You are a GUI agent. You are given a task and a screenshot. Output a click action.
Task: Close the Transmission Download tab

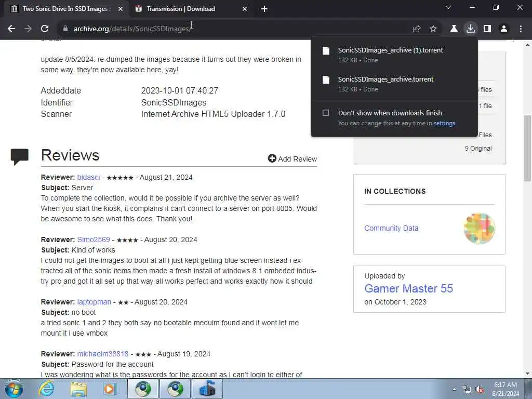[x=245, y=9]
